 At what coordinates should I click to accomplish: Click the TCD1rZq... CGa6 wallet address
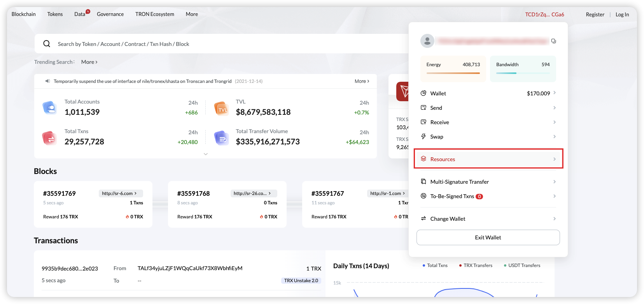[x=544, y=14]
